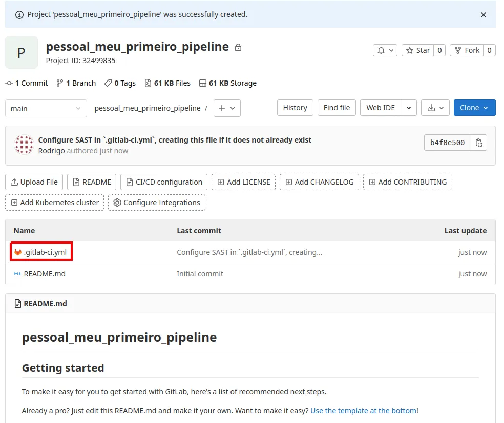Dismiss the project created notification

click(x=483, y=15)
